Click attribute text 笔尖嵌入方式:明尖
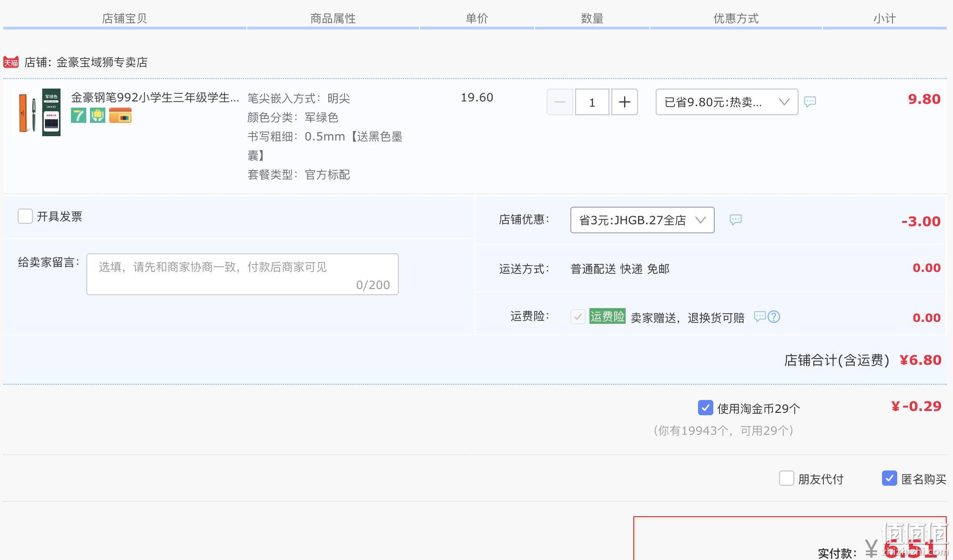This screenshot has width=953, height=560. (x=299, y=99)
